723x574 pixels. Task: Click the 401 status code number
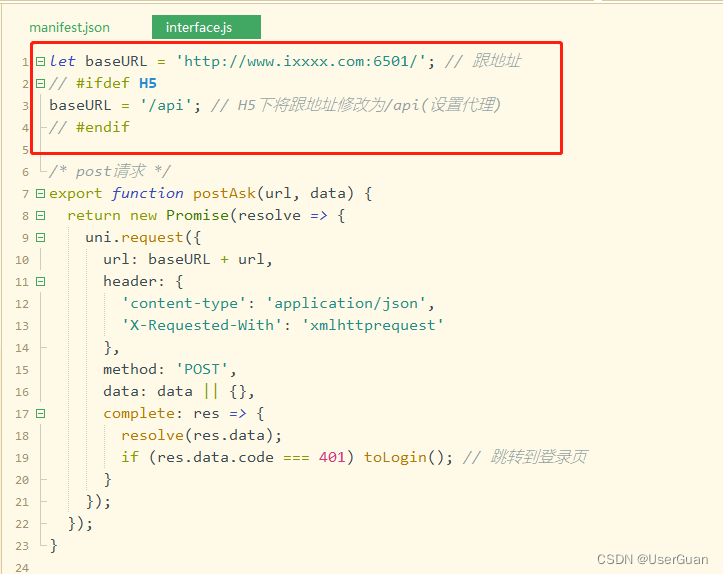coord(332,457)
